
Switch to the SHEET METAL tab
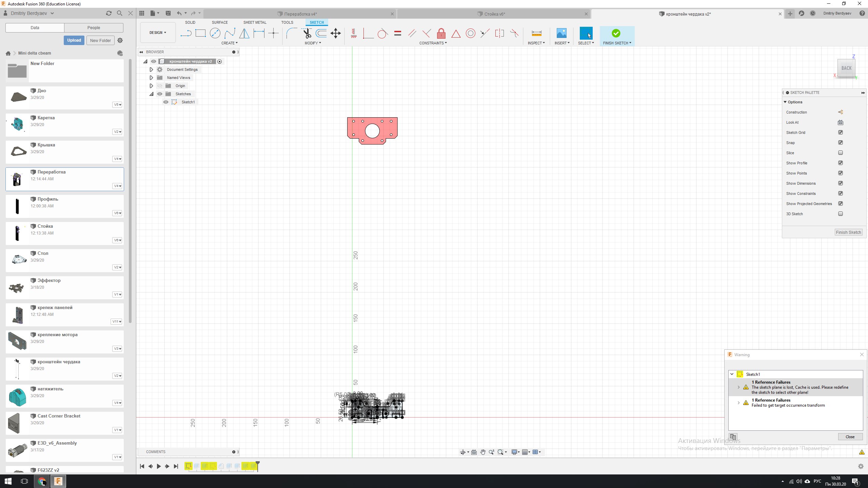point(255,22)
